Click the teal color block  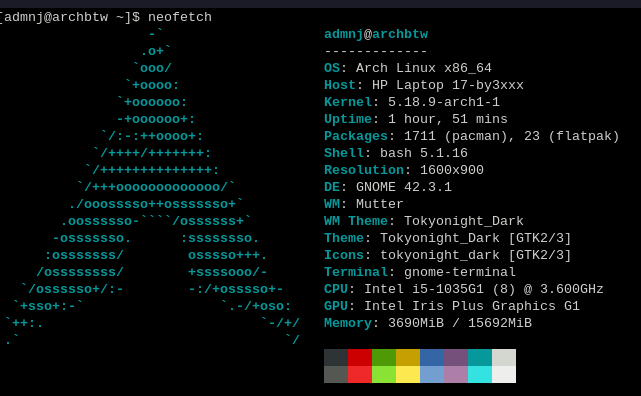coord(480,358)
